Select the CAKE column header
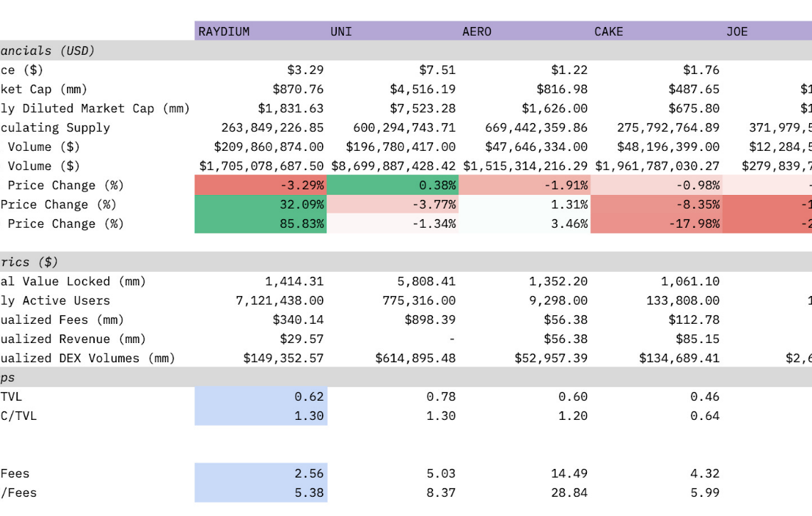This screenshot has width=812, height=516. [656, 31]
